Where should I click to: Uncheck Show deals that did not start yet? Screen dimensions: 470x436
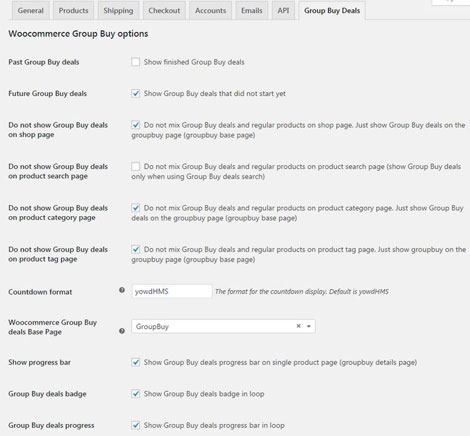coord(135,93)
